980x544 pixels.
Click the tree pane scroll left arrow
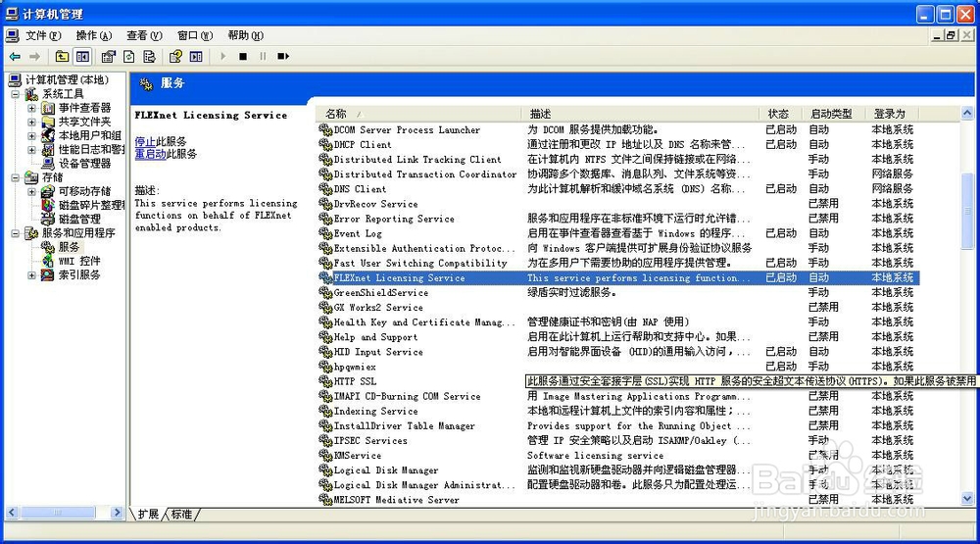tap(11, 512)
